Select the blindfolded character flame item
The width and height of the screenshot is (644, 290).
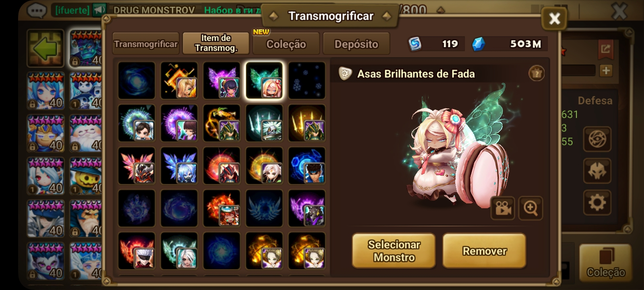136,251
